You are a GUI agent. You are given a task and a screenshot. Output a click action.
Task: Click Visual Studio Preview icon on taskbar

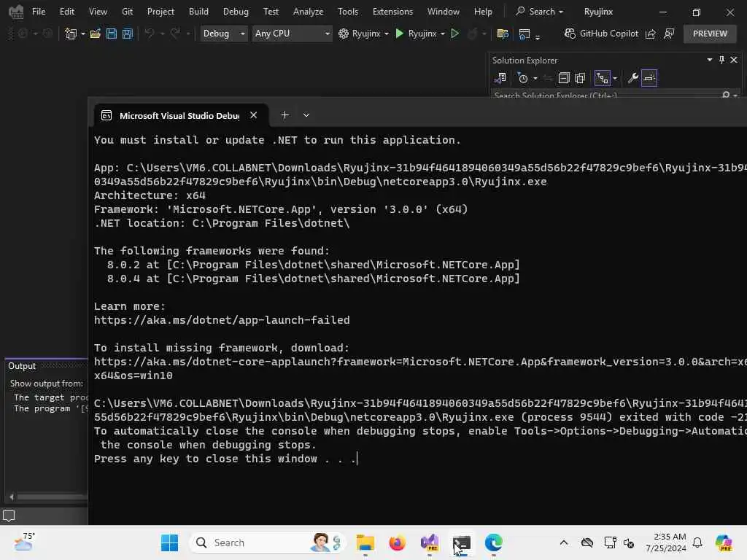point(429,542)
